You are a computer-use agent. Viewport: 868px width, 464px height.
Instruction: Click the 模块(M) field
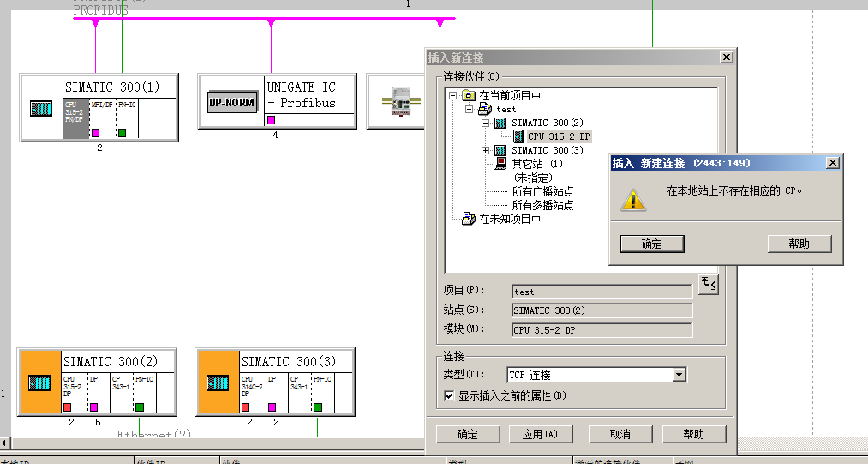602,330
